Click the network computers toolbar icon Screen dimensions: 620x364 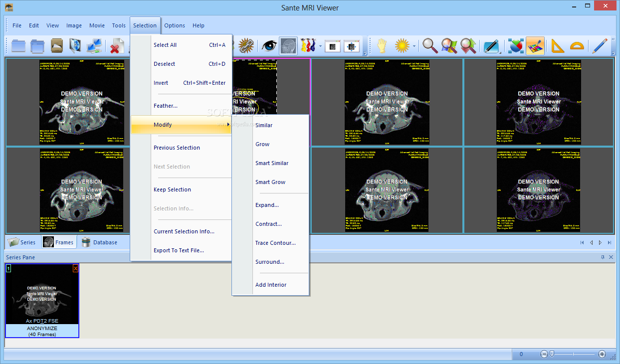(94, 46)
